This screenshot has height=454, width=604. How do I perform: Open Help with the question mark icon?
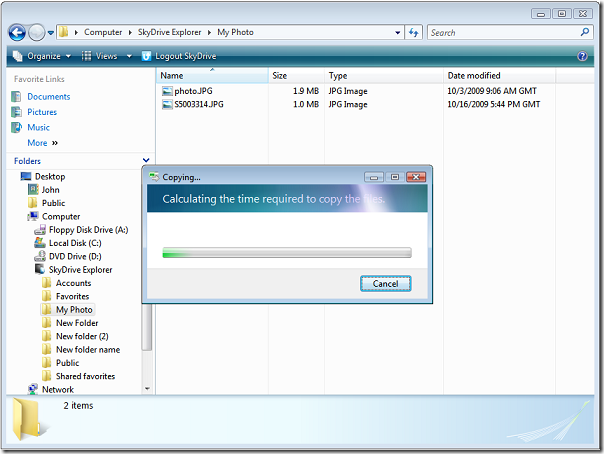[x=582, y=56]
